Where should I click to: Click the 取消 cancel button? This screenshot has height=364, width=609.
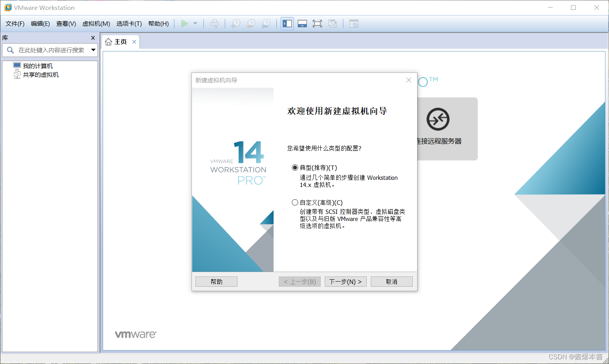click(392, 282)
